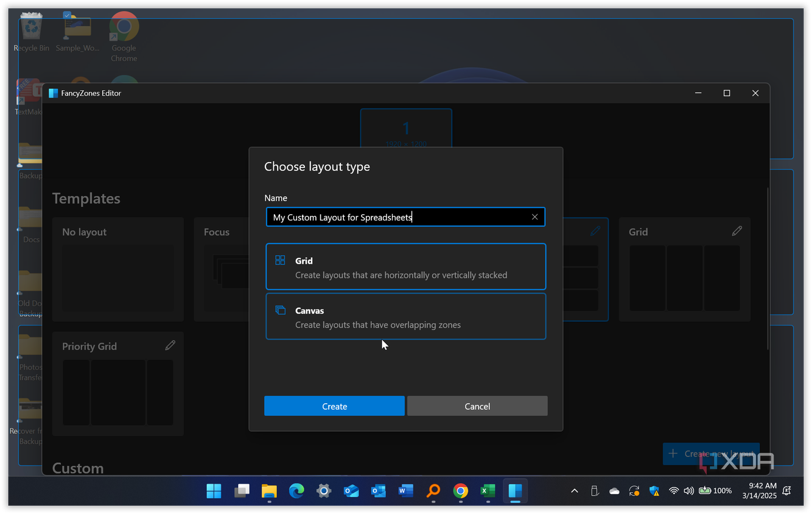Open Settings gear on taskbar
Screen dimensions: 812x514
click(x=324, y=491)
